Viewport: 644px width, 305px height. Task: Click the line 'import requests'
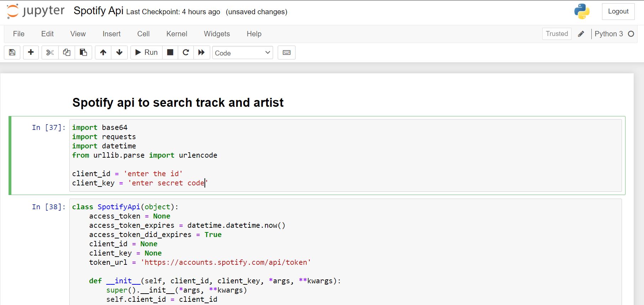104,137
